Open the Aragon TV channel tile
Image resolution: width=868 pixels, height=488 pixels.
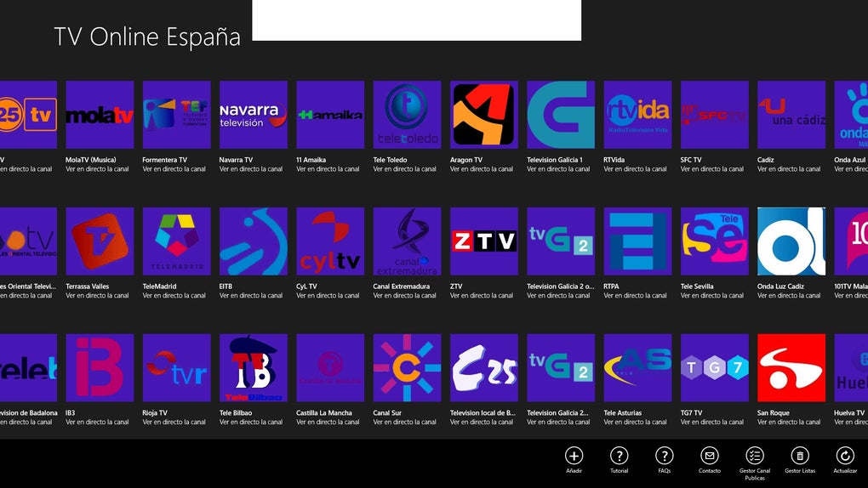484,115
